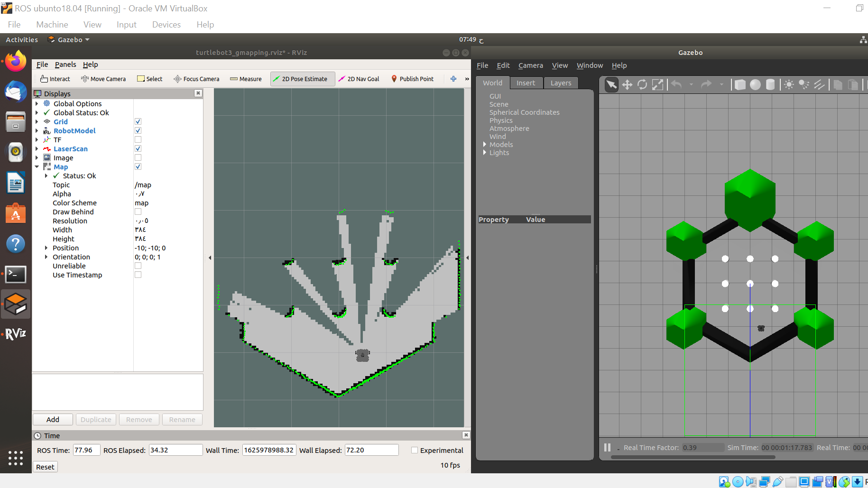Switch to the Insert tab in Gazebo

click(526, 83)
